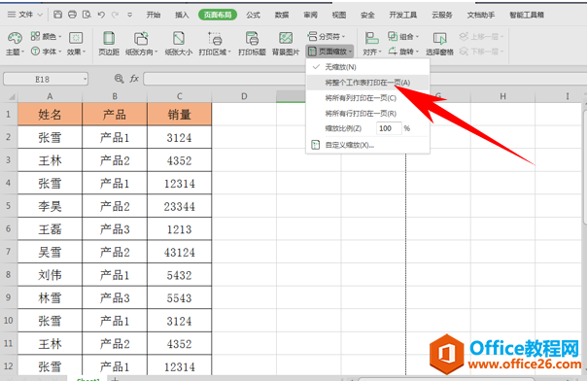The image size is (588, 381).
Task: Select column H header
Action: pos(502,97)
